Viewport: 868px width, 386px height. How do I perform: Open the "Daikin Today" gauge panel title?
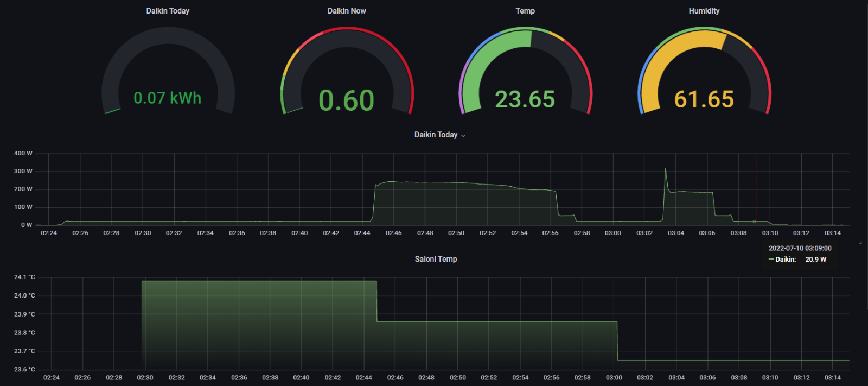(x=168, y=11)
